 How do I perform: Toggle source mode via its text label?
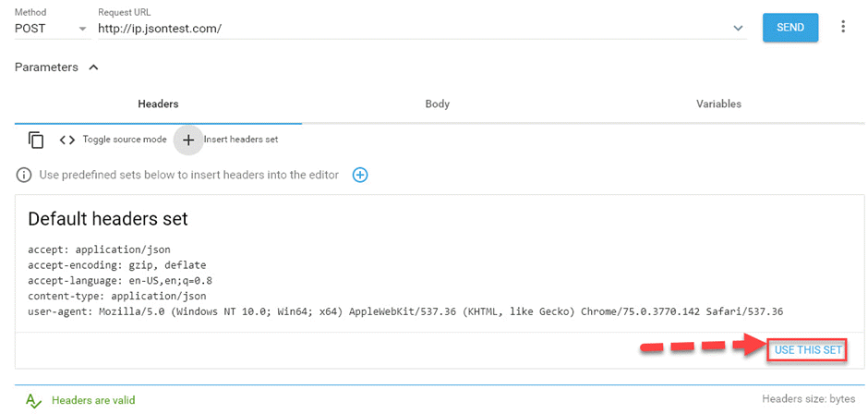125,140
